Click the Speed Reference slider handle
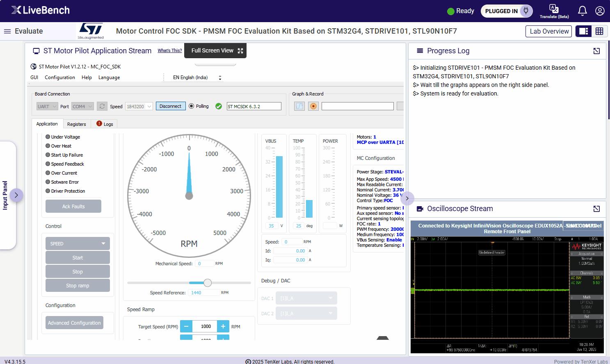 point(208,283)
